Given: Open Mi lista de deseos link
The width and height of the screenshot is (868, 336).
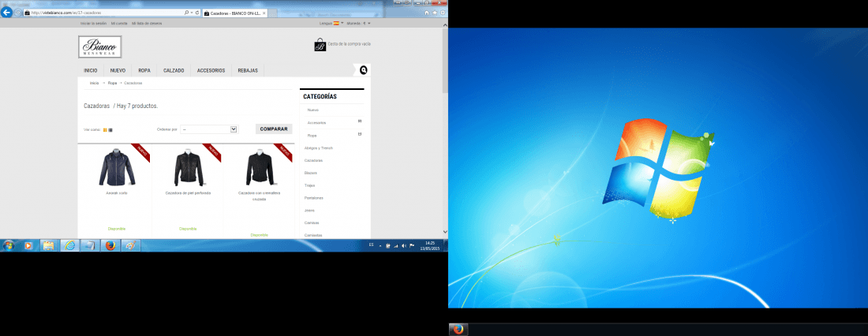Looking at the screenshot, I should pyautogui.click(x=147, y=23).
